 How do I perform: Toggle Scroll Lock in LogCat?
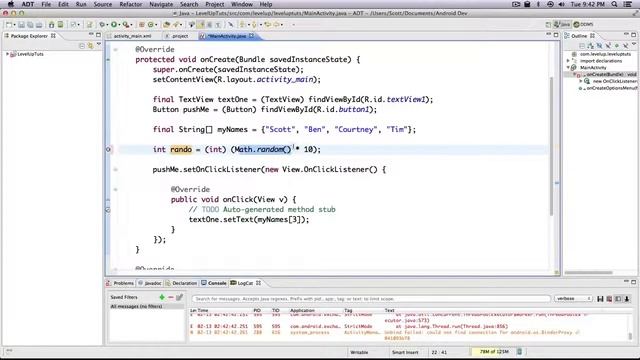coord(627,299)
